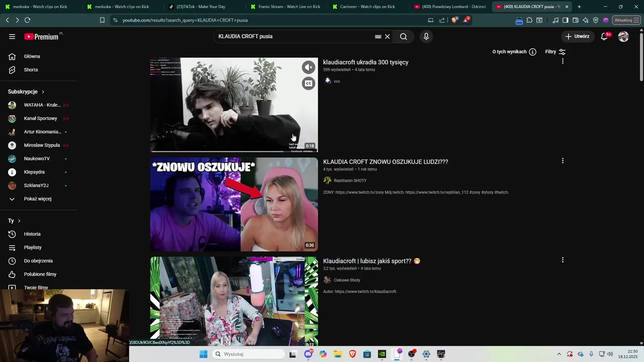This screenshot has width=644, height=362.
Task: Open Shorts in the sidebar
Action: pos(38,70)
